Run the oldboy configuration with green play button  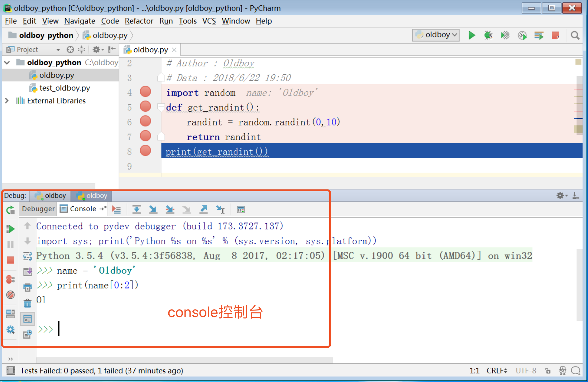(472, 35)
